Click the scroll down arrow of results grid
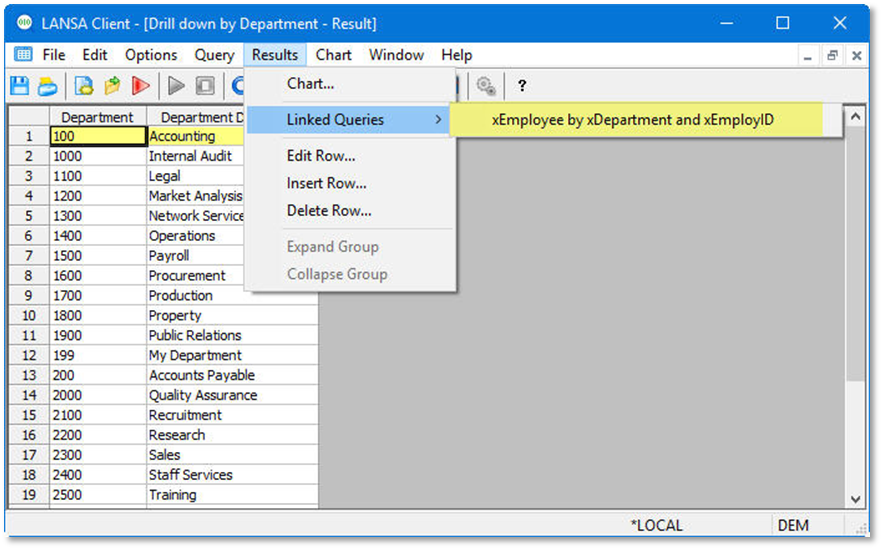882x549 pixels. pyautogui.click(x=856, y=499)
